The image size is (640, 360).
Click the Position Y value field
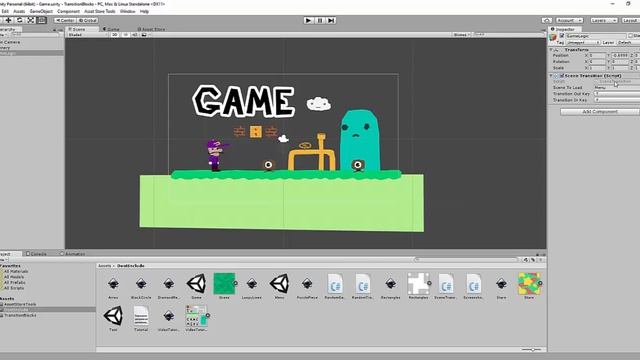(x=621, y=56)
